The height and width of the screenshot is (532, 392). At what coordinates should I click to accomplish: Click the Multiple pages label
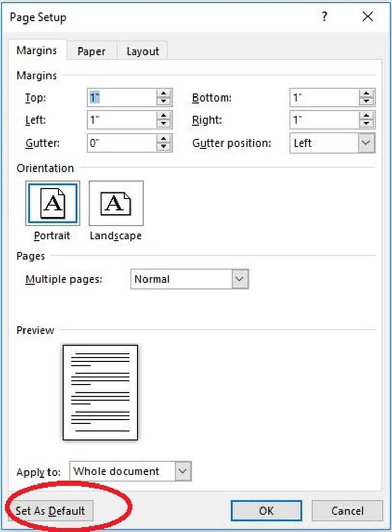[63, 279]
